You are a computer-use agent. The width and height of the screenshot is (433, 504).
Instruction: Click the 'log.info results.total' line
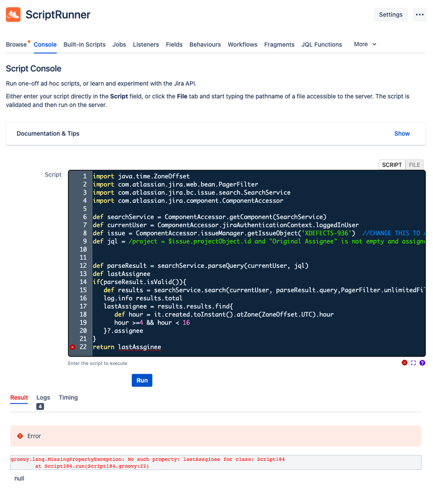click(143, 298)
